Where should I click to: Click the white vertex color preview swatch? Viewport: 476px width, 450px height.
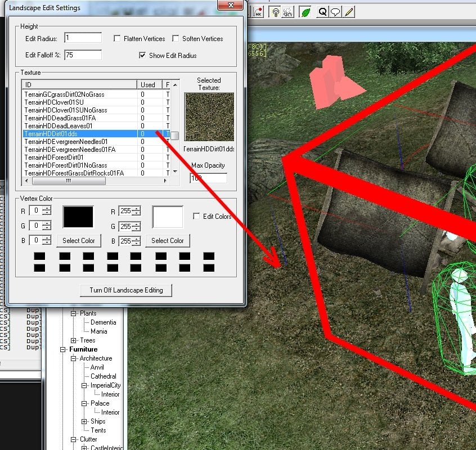(x=168, y=217)
